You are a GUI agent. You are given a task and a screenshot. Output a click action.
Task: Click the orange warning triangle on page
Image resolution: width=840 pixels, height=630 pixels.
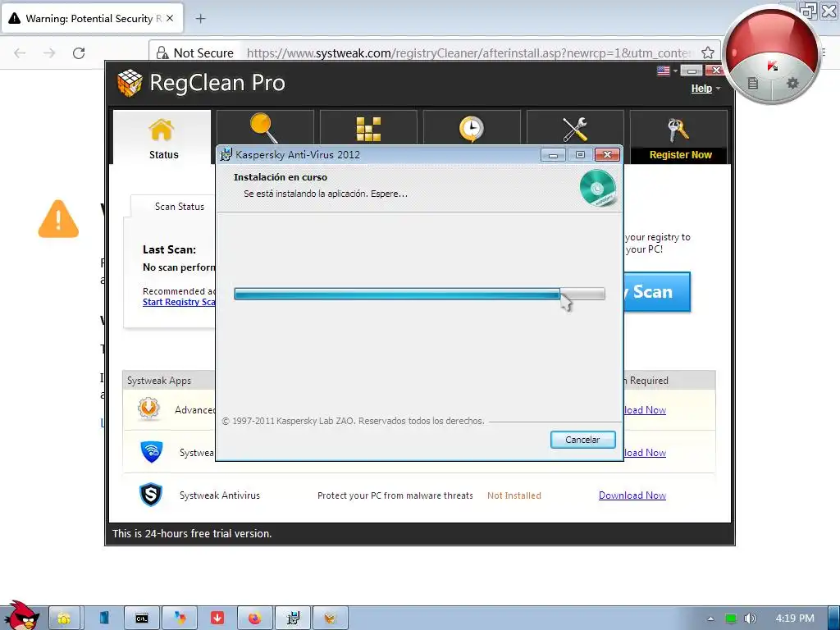tap(58, 218)
